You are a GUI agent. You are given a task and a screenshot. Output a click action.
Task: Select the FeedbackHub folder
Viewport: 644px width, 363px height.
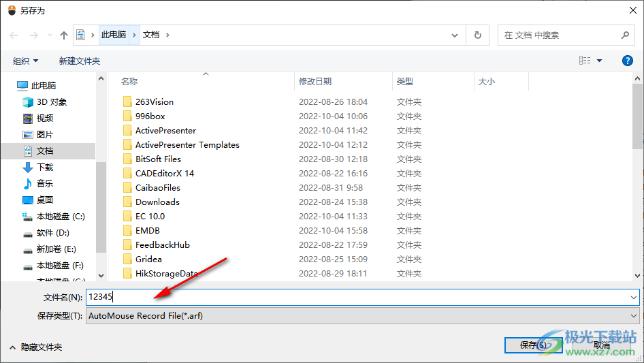[x=163, y=245]
